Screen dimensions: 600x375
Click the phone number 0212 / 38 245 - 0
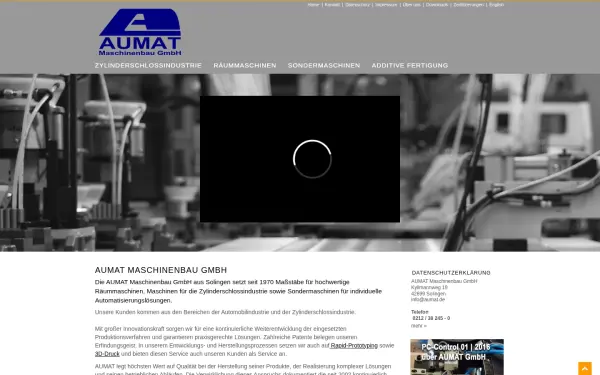431,318
